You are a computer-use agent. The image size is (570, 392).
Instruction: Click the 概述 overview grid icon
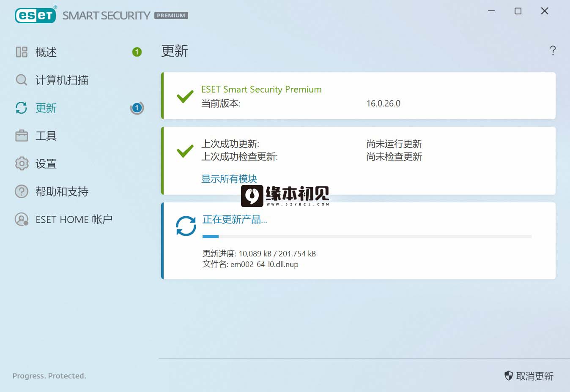(22, 52)
